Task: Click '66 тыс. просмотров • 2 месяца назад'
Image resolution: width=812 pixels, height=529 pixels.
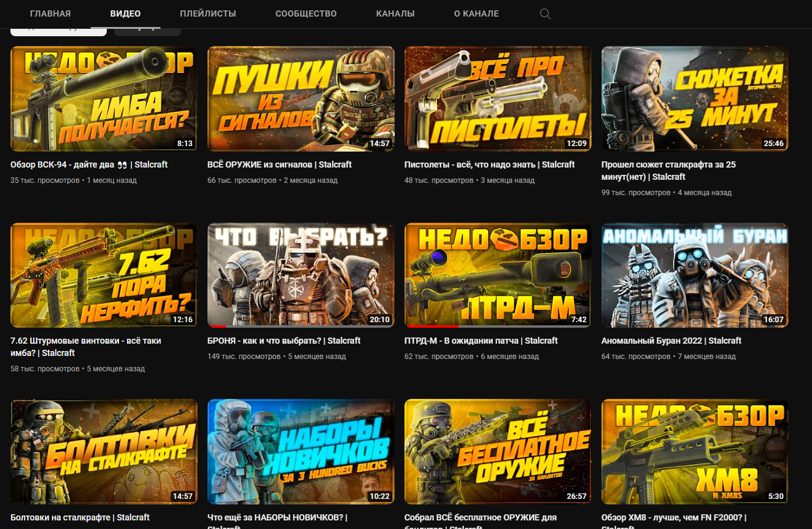Action: pos(273,180)
